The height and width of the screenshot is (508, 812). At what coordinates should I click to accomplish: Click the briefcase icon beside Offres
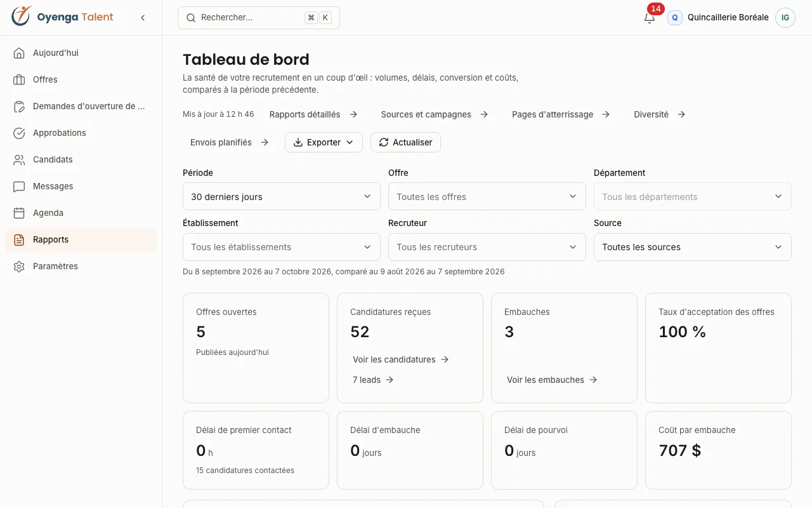pyautogui.click(x=19, y=80)
